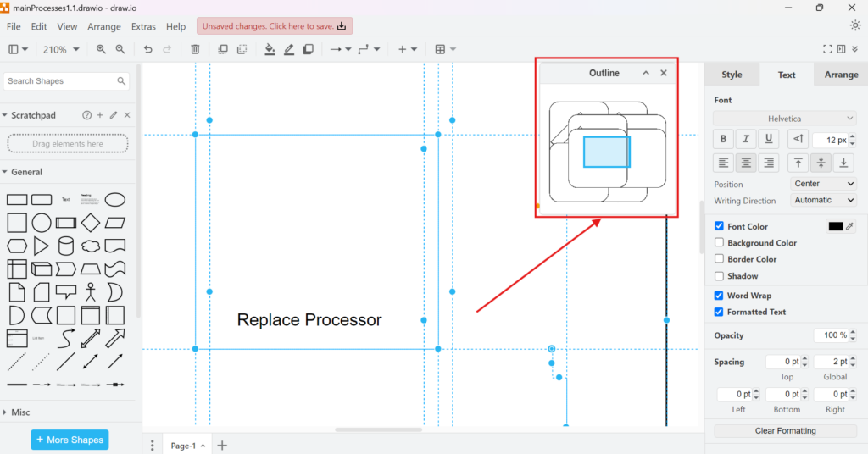This screenshot has height=454, width=868.
Task: Click the eyedropper next to Font Color
Action: click(x=849, y=226)
